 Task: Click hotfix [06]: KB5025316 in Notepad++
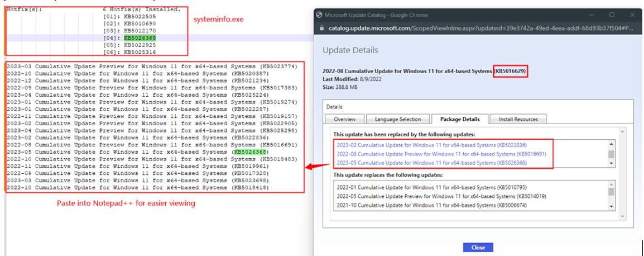tap(130, 52)
